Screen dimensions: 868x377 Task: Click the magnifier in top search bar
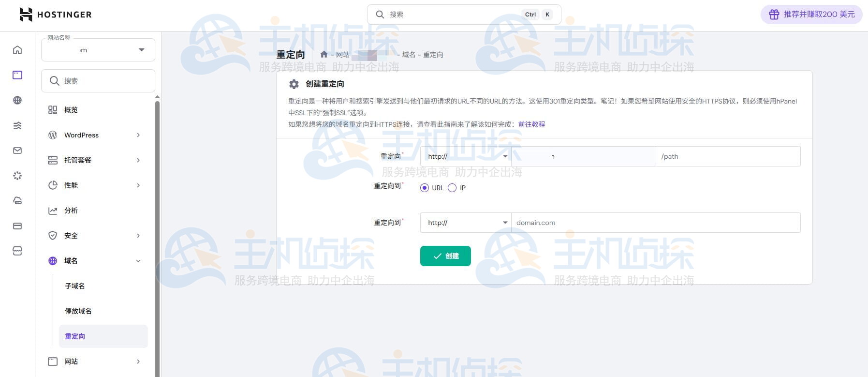click(x=380, y=15)
